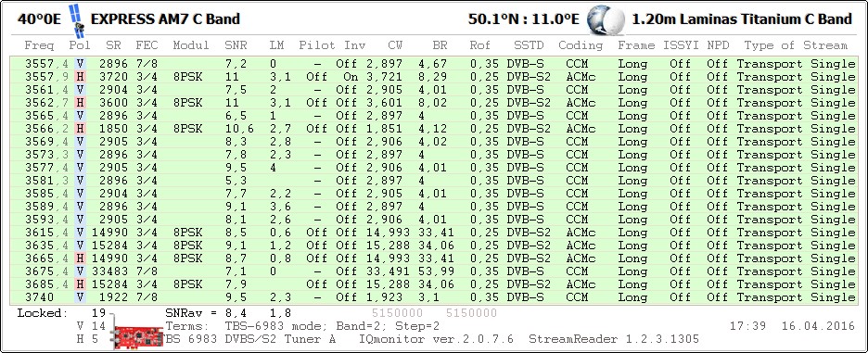Screen dimensions: 868x353
Task: Click 1.20m Laminas Titanium C Band label
Action: pyautogui.click(x=742, y=19)
